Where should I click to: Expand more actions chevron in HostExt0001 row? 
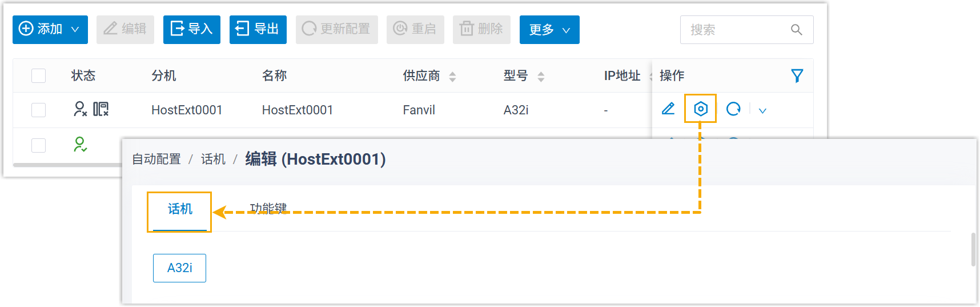(762, 110)
